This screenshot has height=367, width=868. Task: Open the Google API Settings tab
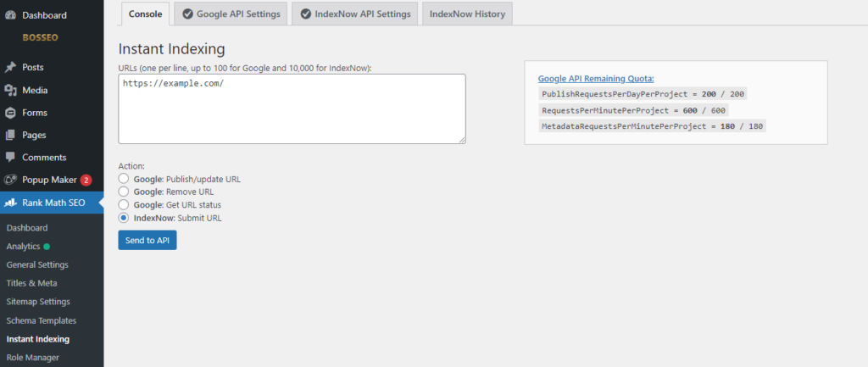[x=231, y=14]
